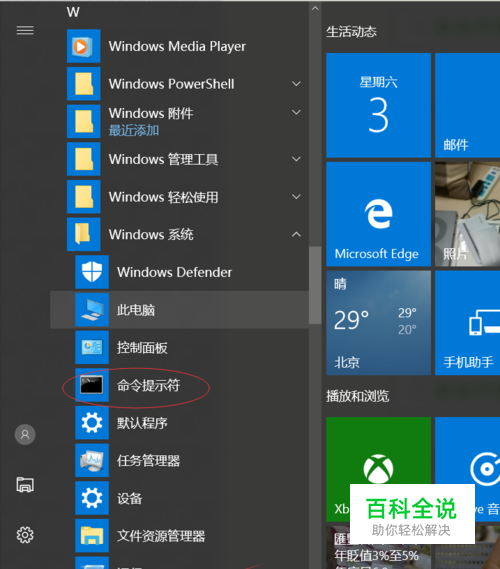Click the Windows PowerShell folder icon

click(x=83, y=84)
